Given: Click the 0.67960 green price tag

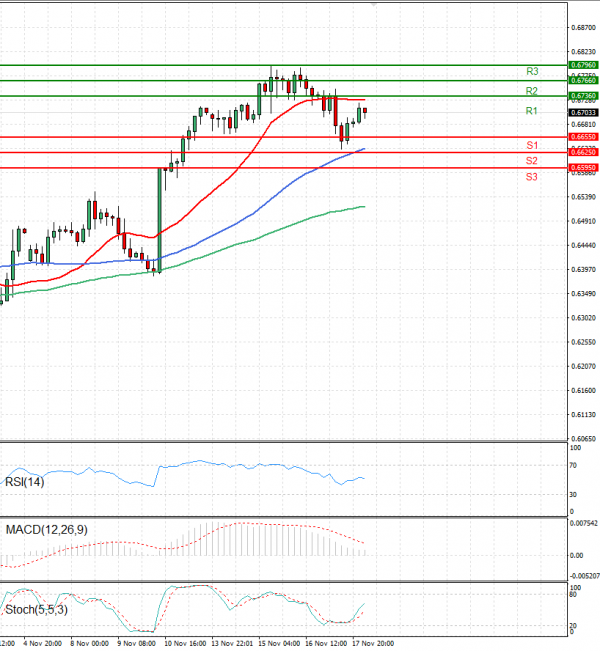Looking at the screenshot, I should click(583, 65).
